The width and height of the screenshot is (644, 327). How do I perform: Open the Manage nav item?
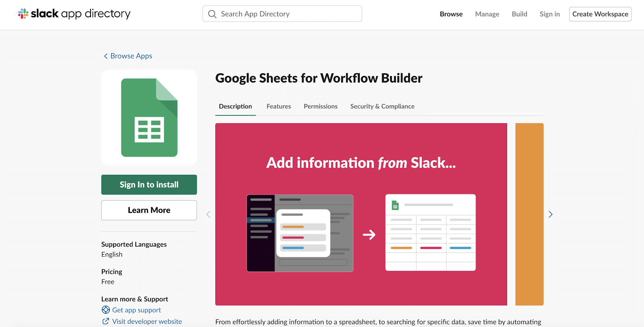pyautogui.click(x=487, y=14)
